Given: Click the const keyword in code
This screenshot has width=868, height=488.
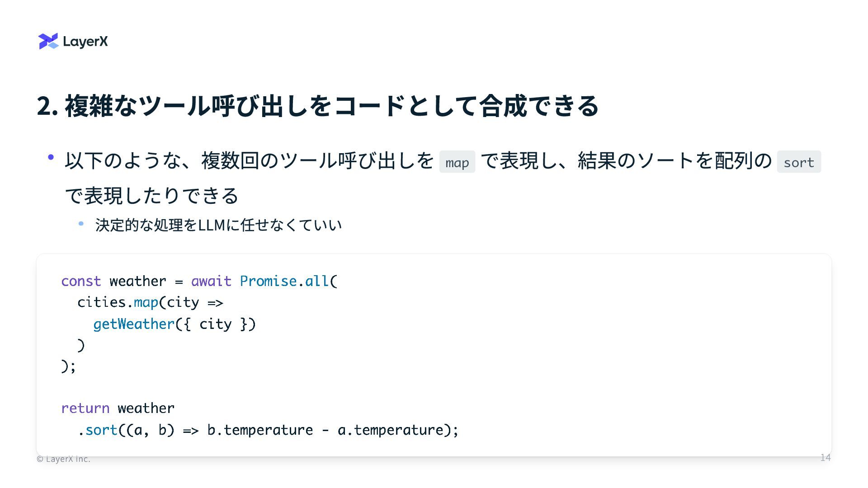Looking at the screenshot, I should 81,281.
